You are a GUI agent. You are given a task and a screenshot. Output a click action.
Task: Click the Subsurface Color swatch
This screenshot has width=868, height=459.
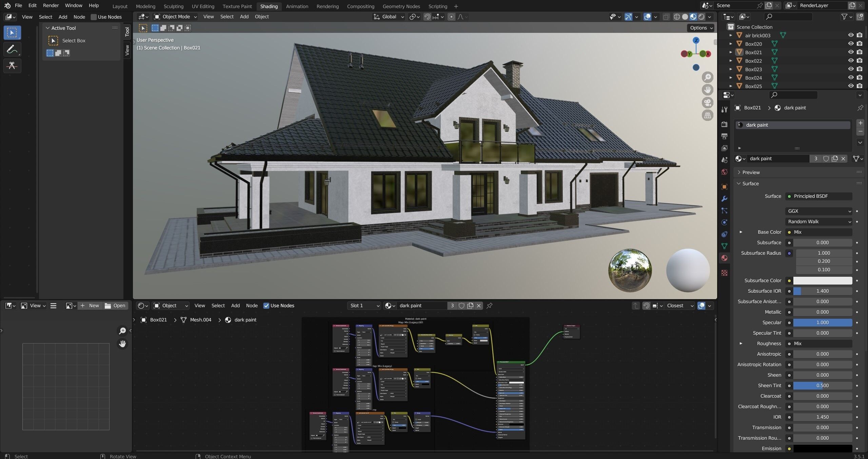(x=822, y=280)
